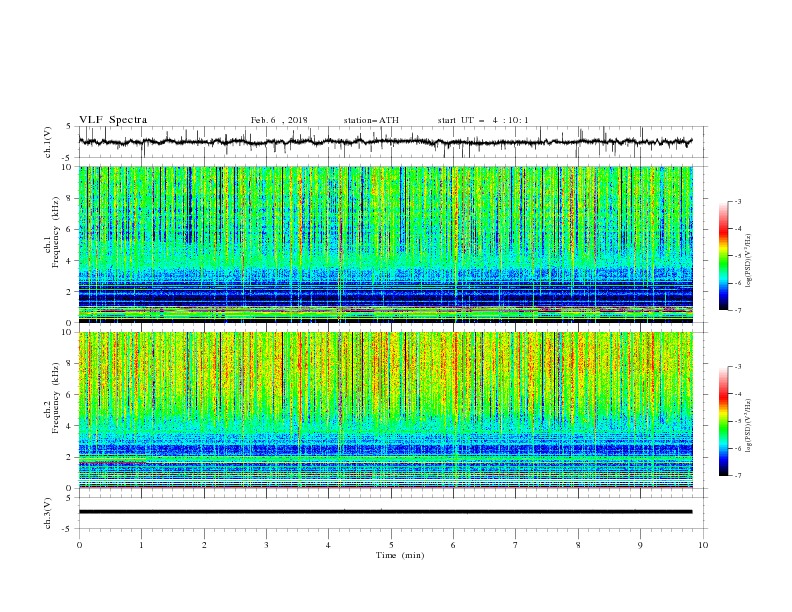Click the "5" minute tick on time axis
This screenshot has width=792, height=612.
391,545
